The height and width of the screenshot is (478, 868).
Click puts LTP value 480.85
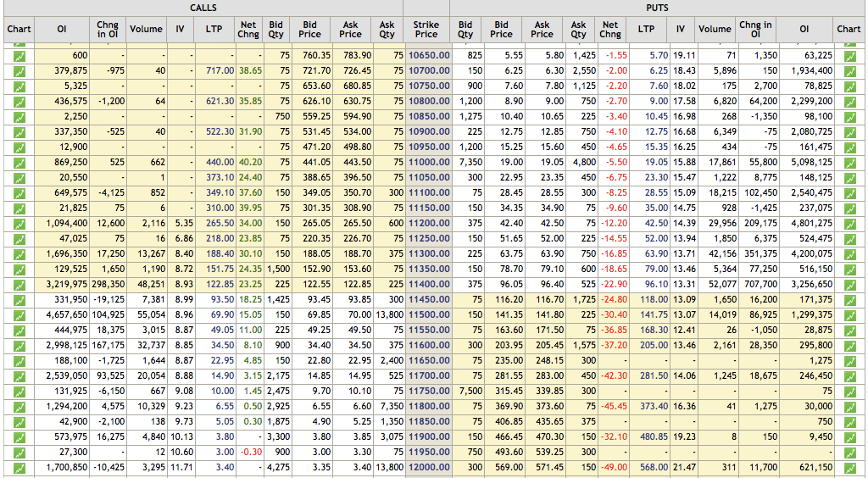point(654,436)
